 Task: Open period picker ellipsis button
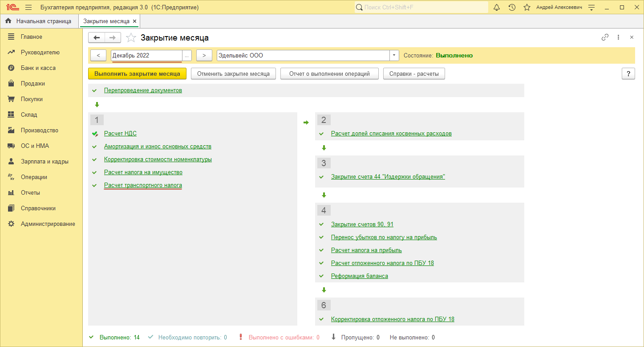[187, 55]
